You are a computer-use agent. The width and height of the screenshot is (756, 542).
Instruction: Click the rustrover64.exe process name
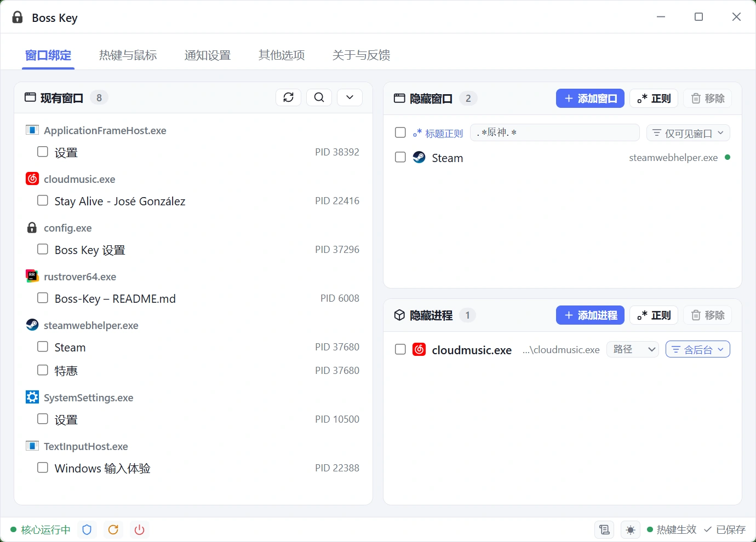click(x=80, y=277)
